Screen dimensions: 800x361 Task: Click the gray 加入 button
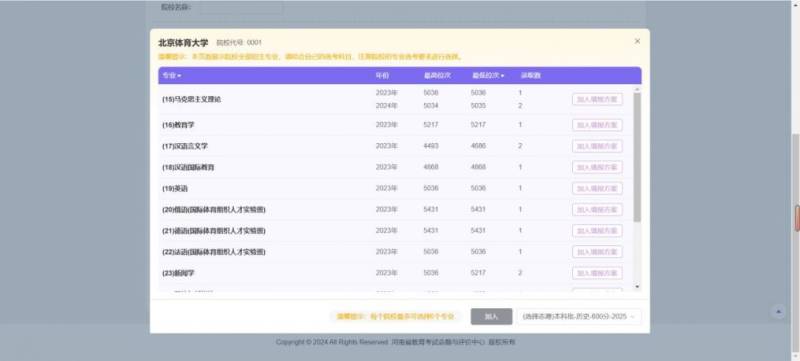(x=491, y=317)
